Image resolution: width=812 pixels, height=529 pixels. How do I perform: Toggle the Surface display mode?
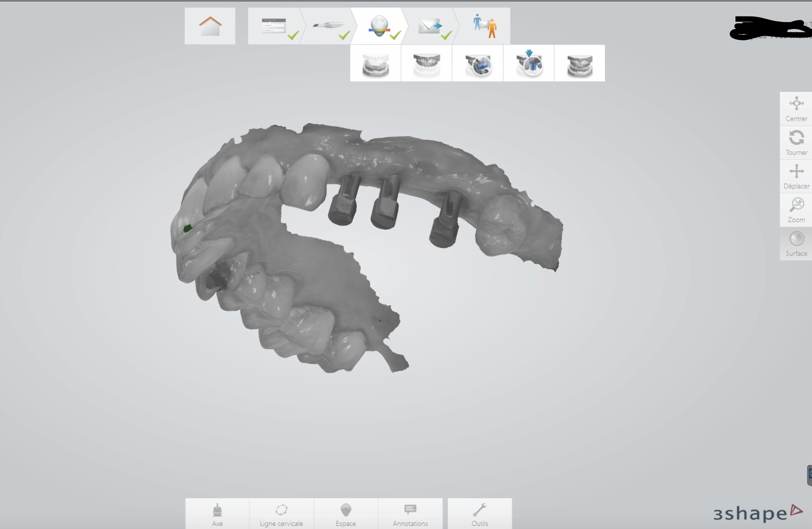point(796,244)
